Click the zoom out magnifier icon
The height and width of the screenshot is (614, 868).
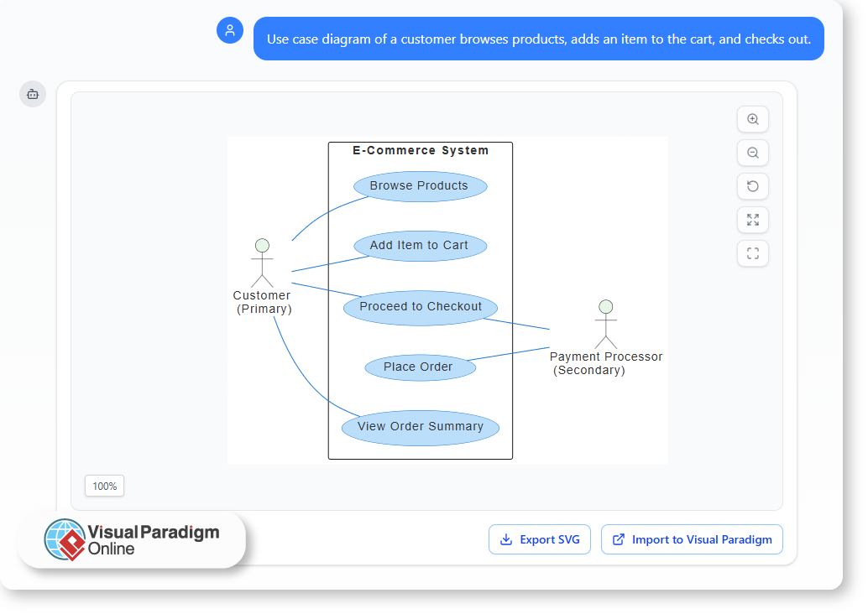point(752,153)
